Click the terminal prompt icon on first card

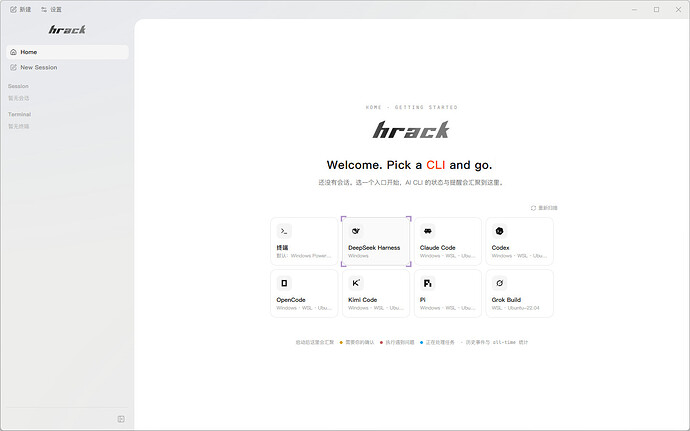pyautogui.click(x=284, y=231)
